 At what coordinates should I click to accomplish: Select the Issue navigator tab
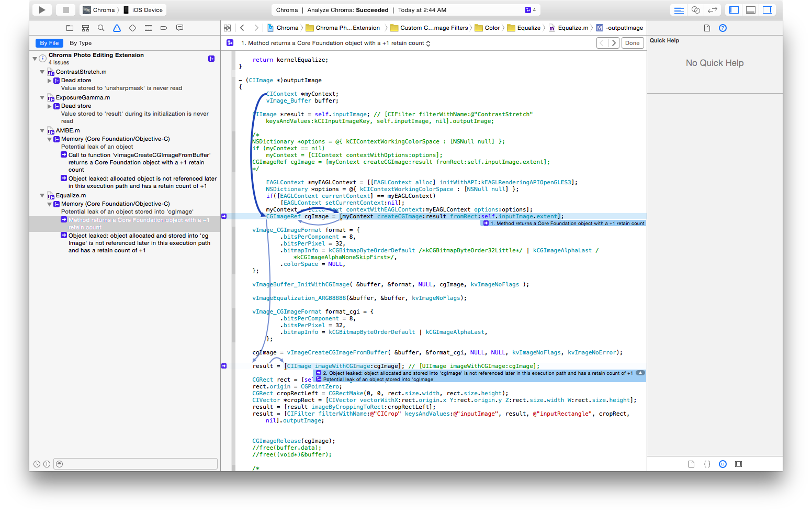pyautogui.click(x=117, y=28)
